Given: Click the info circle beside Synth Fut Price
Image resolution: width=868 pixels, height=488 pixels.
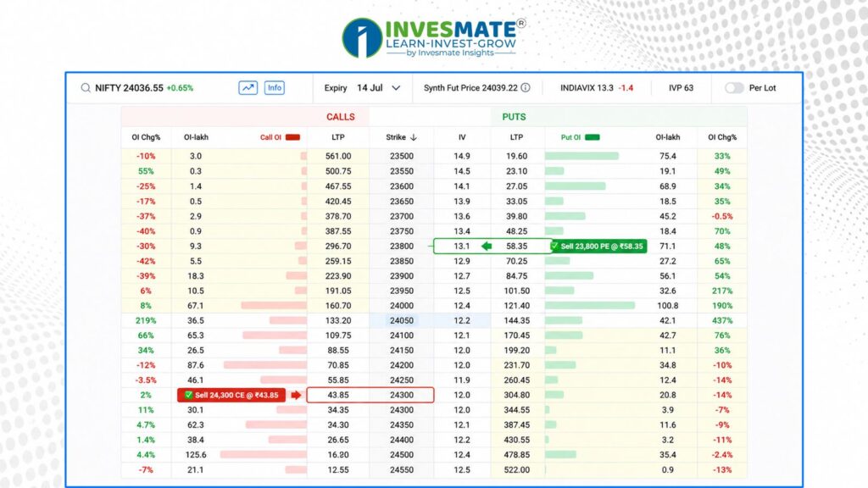Looking at the screenshot, I should (x=526, y=88).
